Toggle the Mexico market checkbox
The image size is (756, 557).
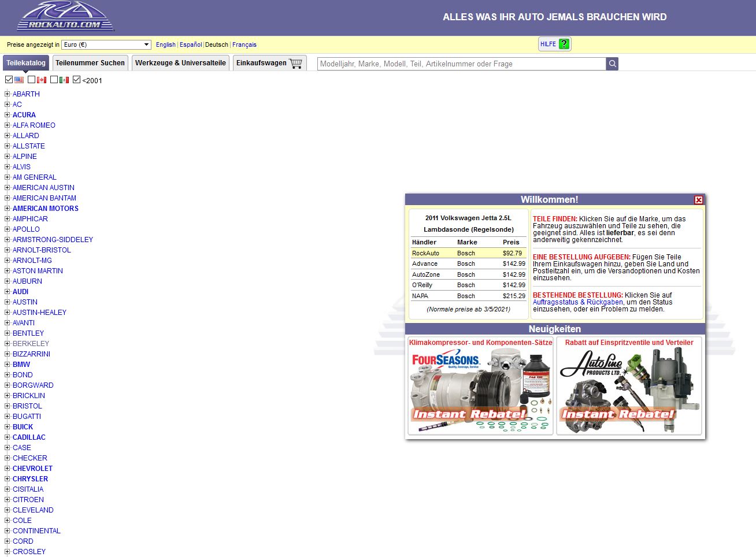tap(54, 80)
